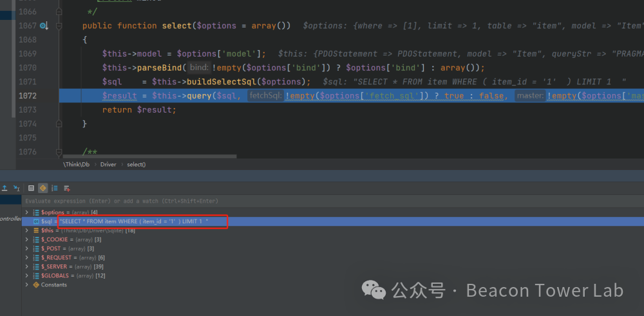
Task: Click the Step Out up-arrow debugger icon
Action: 5,188
